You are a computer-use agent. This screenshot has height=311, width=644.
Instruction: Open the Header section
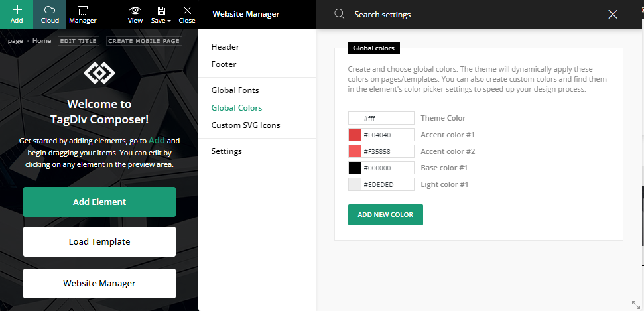coord(225,47)
